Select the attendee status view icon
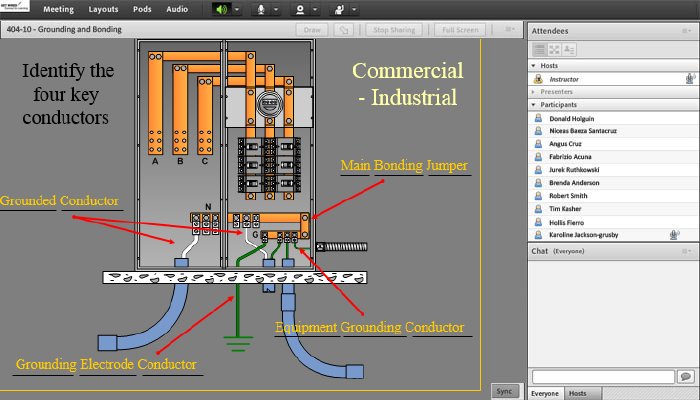This screenshot has width=700, height=400. pyautogui.click(x=568, y=48)
